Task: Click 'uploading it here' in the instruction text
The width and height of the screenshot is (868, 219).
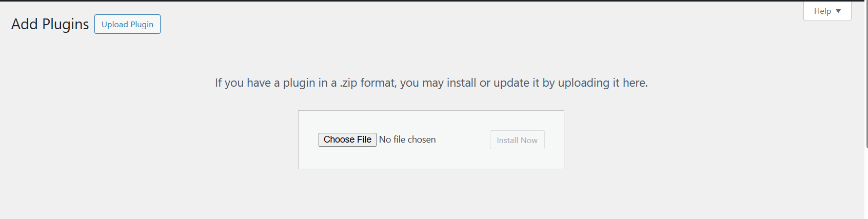Action: click(x=603, y=83)
